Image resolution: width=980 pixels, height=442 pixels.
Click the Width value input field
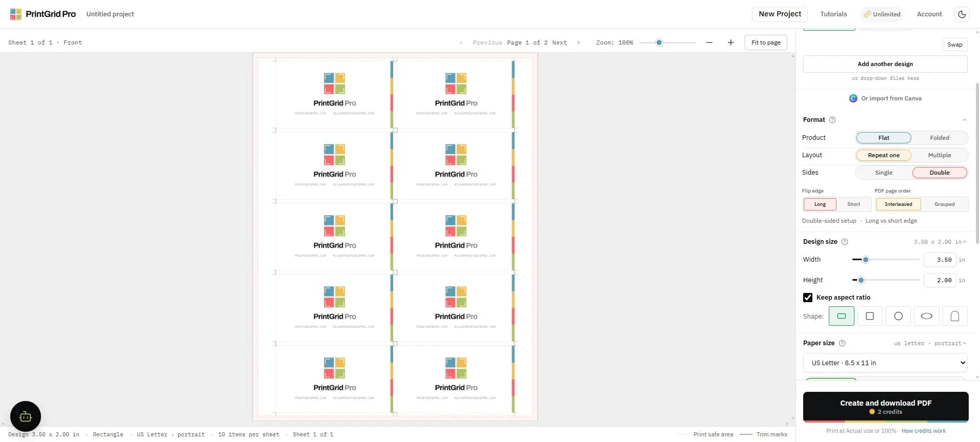[x=940, y=260]
